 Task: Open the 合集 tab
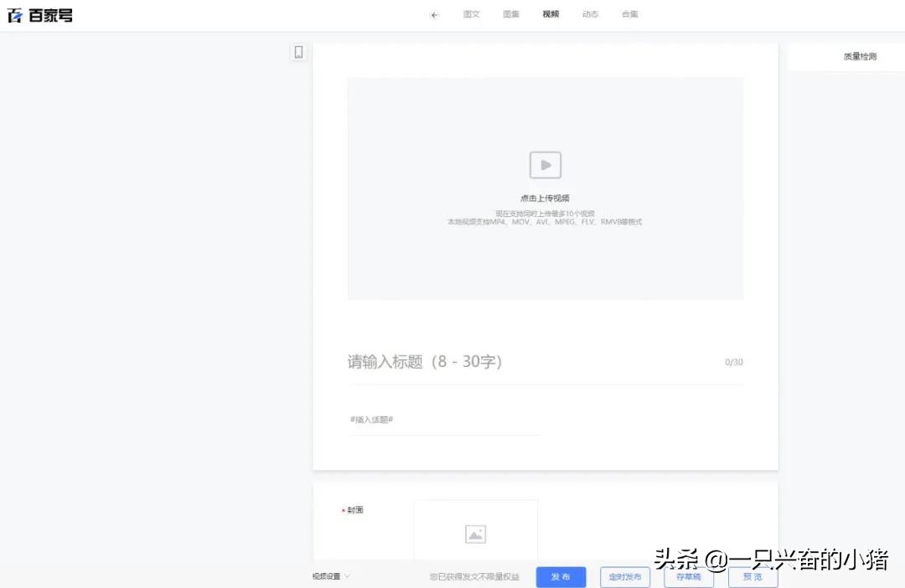(x=629, y=14)
